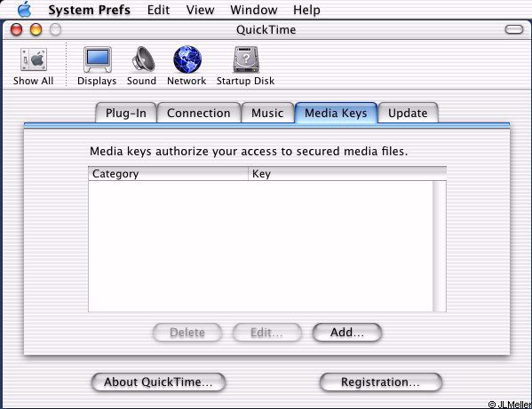Image resolution: width=532 pixels, height=409 pixels.
Task: Open the Help menu
Action: click(x=306, y=10)
